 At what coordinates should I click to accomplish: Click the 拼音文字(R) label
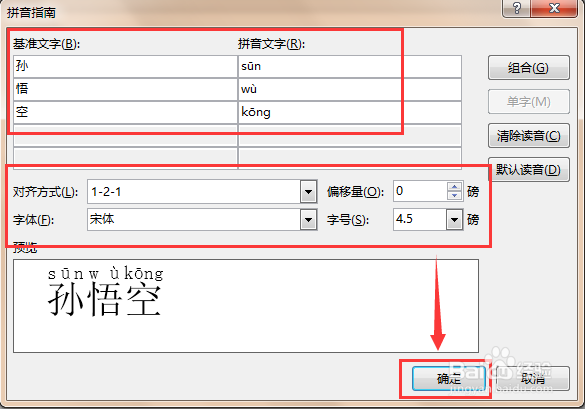[271, 44]
